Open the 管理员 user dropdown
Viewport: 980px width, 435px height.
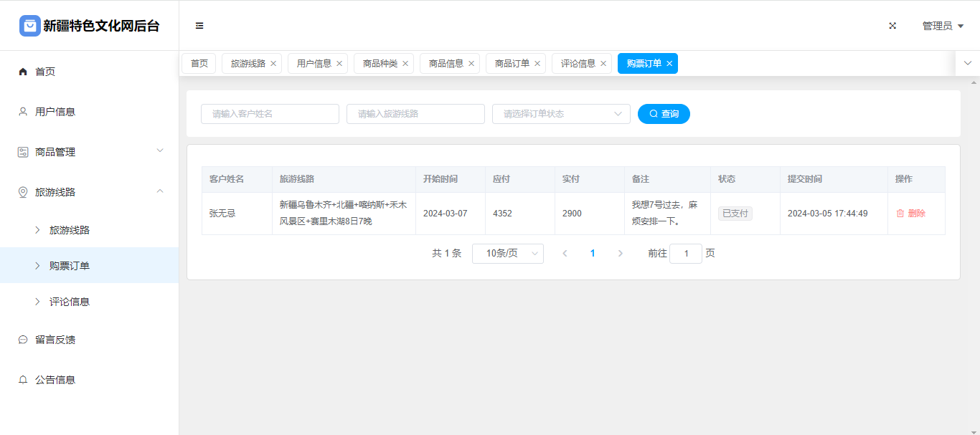(x=942, y=26)
